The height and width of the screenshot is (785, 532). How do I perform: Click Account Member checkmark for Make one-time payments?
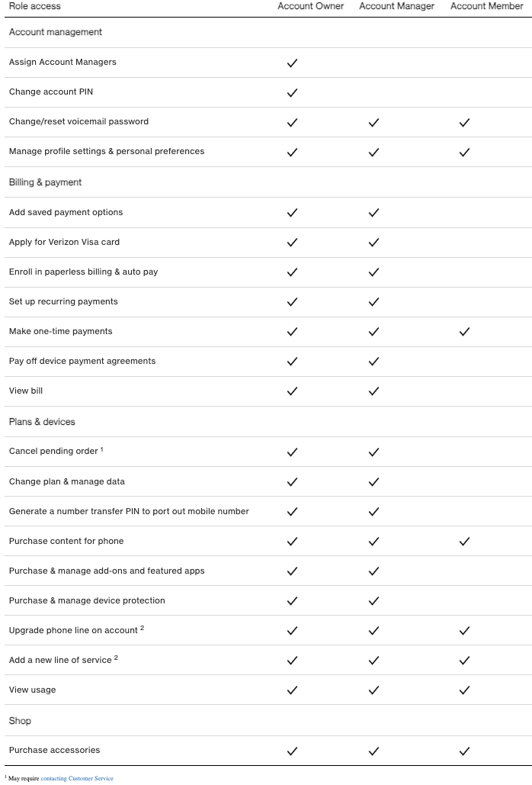464,332
